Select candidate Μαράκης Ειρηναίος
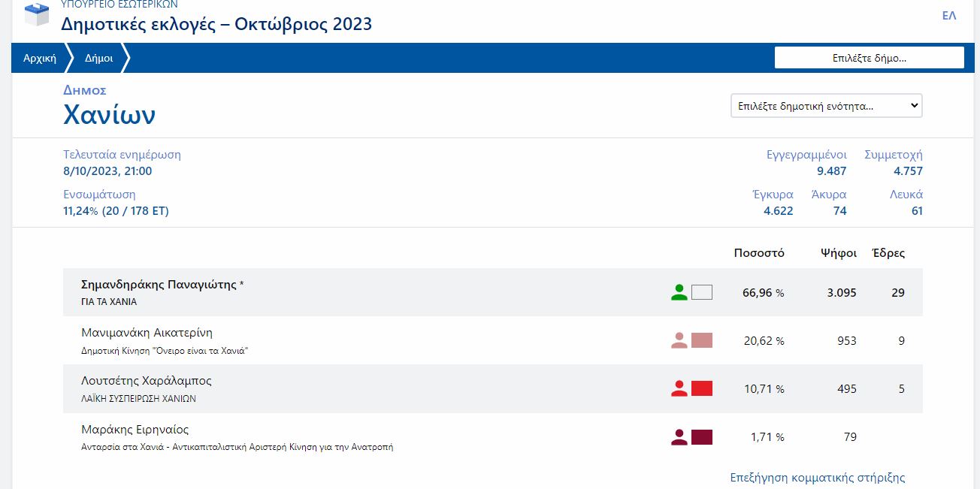Image resolution: width=980 pixels, height=489 pixels. point(135,430)
